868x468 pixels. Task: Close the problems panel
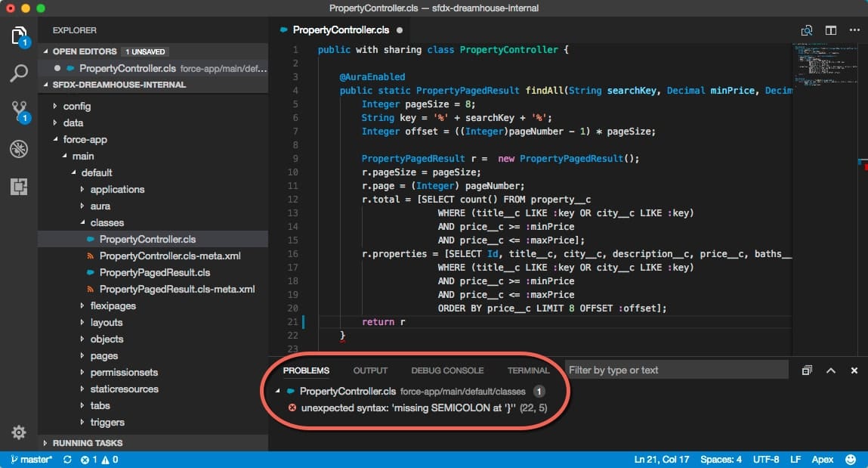point(854,370)
